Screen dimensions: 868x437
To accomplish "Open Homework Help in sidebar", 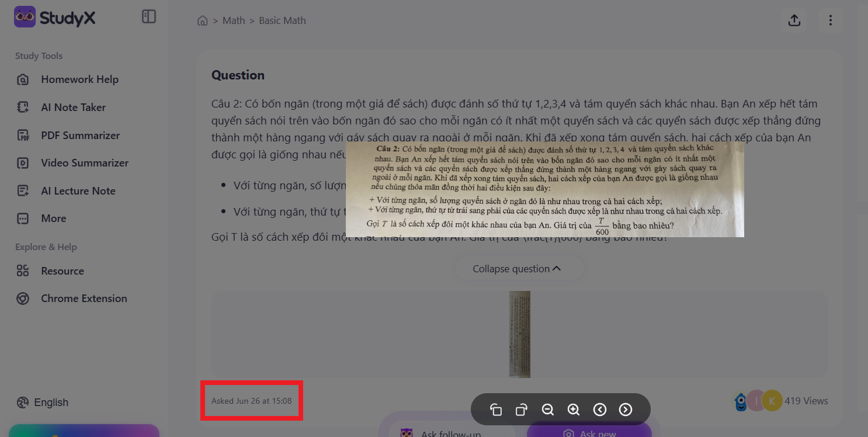I will (x=79, y=79).
